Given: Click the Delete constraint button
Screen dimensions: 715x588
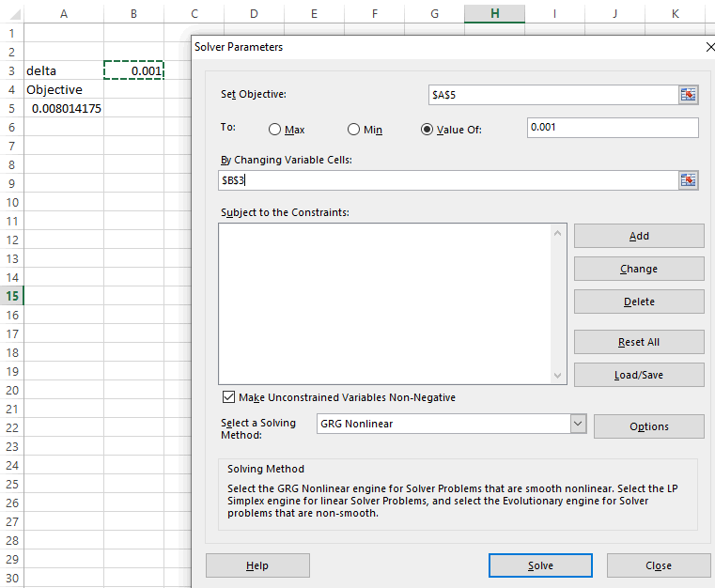Looking at the screenshot, I should (x=639, y=302).
